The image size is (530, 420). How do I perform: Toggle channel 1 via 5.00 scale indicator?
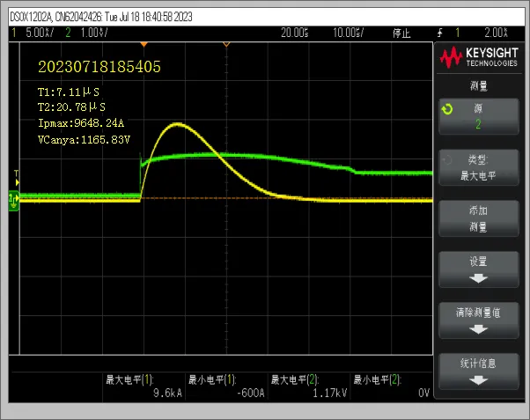click(33, 32)
